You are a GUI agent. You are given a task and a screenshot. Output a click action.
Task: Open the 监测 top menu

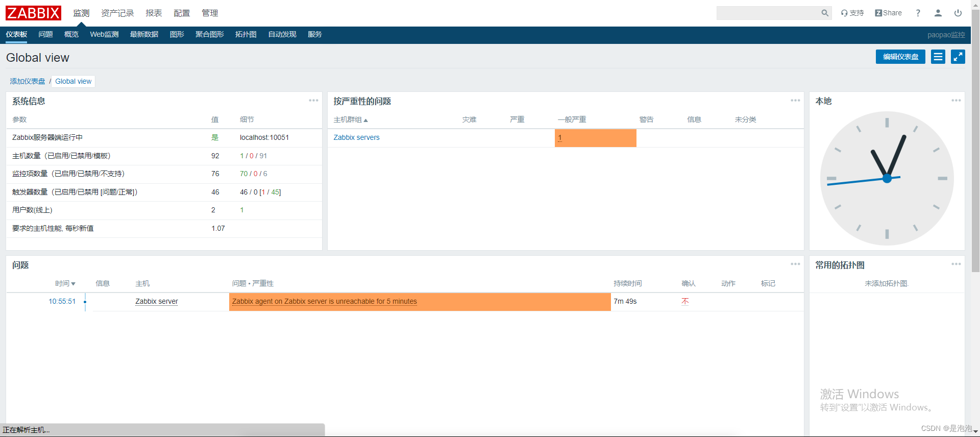(81, 13)
